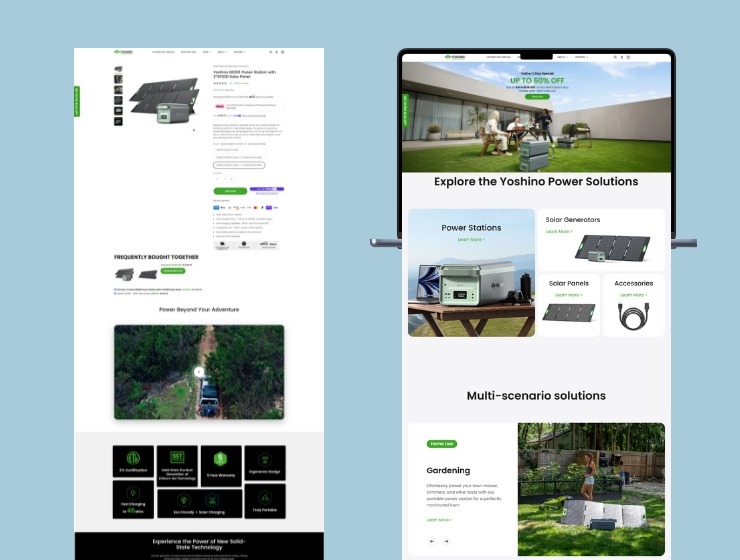Image resolution: width=740 pixels, height=560 pixels.
Task: Click the 5 Year Warranty badge icon
Action: [x=221, y=460]
